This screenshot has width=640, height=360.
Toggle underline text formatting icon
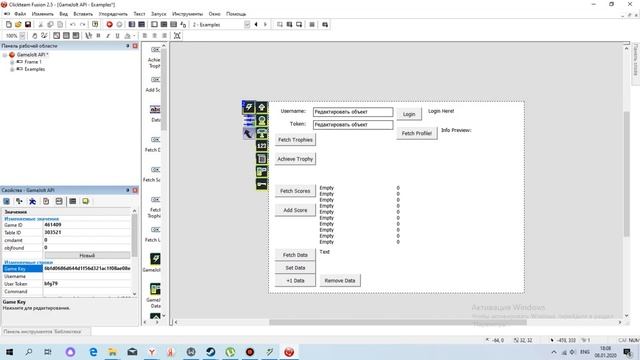118,36
